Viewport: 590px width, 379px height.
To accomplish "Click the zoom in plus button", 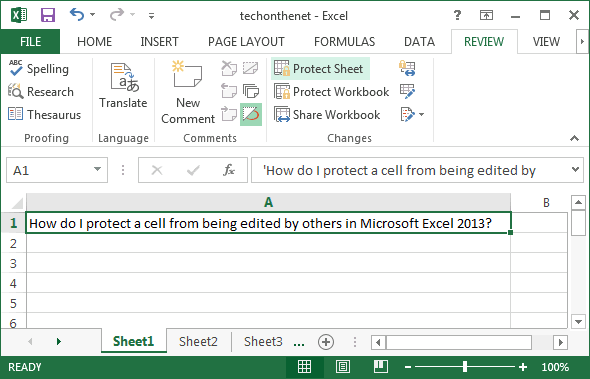I will [523, 367].
